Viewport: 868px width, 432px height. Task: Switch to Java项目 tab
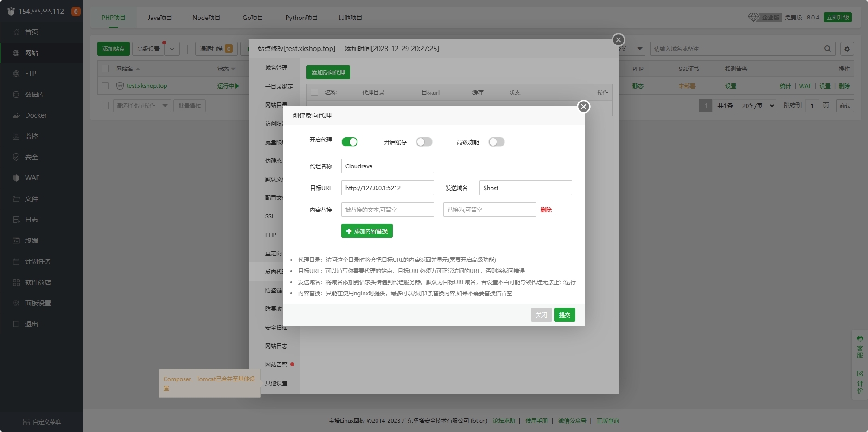[x=160, y=18]
